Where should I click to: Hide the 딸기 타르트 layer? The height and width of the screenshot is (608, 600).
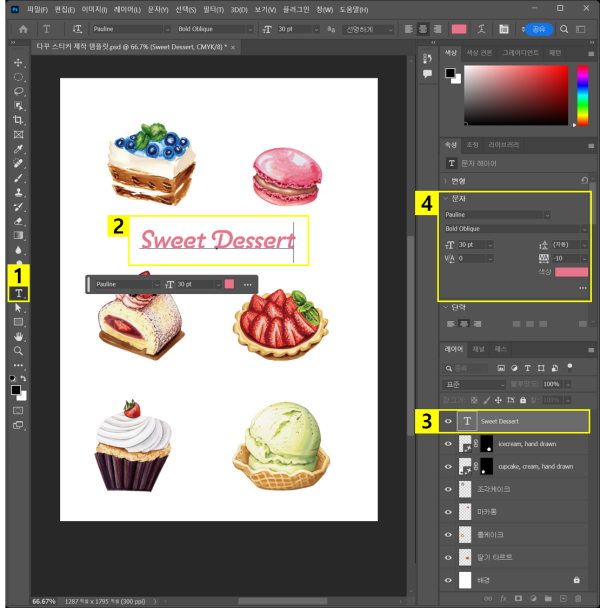coord(448,557)
